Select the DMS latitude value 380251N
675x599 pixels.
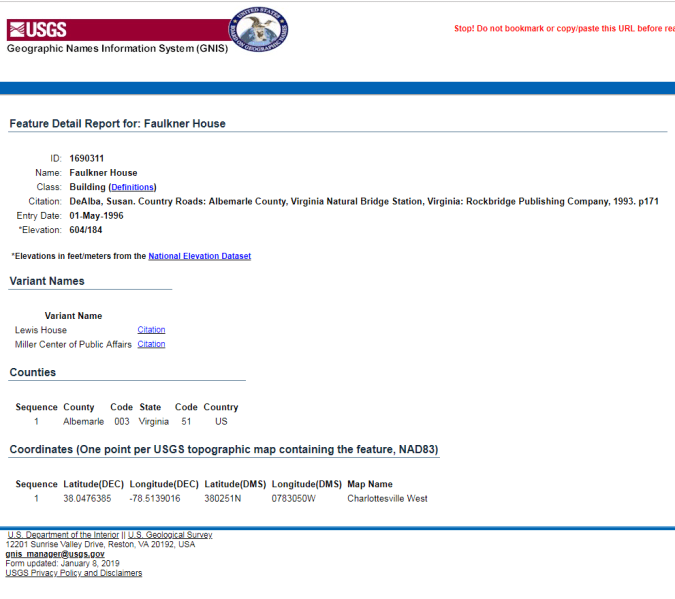pyautogui.click(x=222, y=498)
